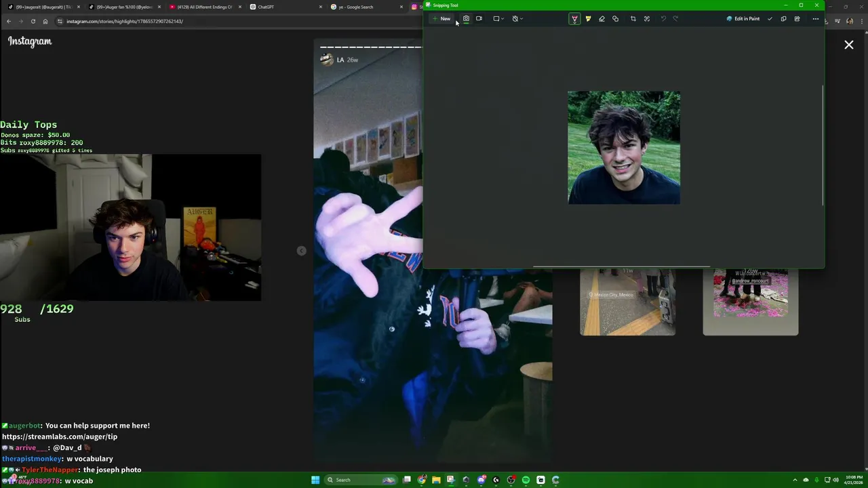Viewport: 868px width, 488px height.
Task: Undo last edit in Snipping Tool
Action: (x=663, y=19)
